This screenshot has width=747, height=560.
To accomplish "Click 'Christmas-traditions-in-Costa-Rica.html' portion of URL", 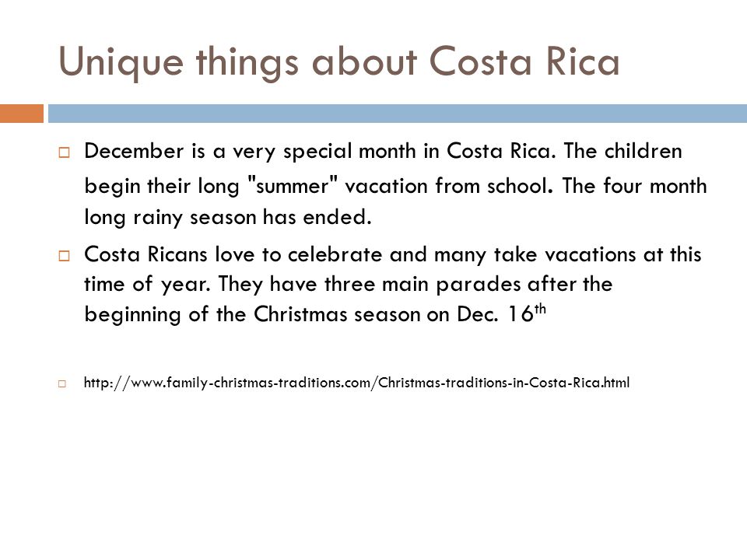I will (504, 383).
